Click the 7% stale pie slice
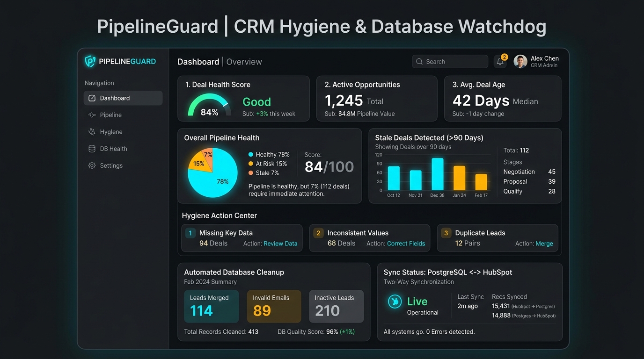This screenshot has height=359, width=644. (x=208, y=155)
